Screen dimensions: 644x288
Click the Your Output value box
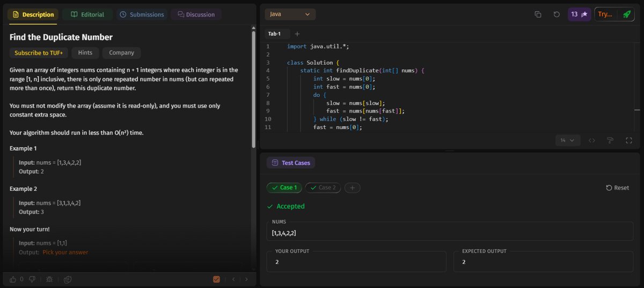click(x=356, y=262)
